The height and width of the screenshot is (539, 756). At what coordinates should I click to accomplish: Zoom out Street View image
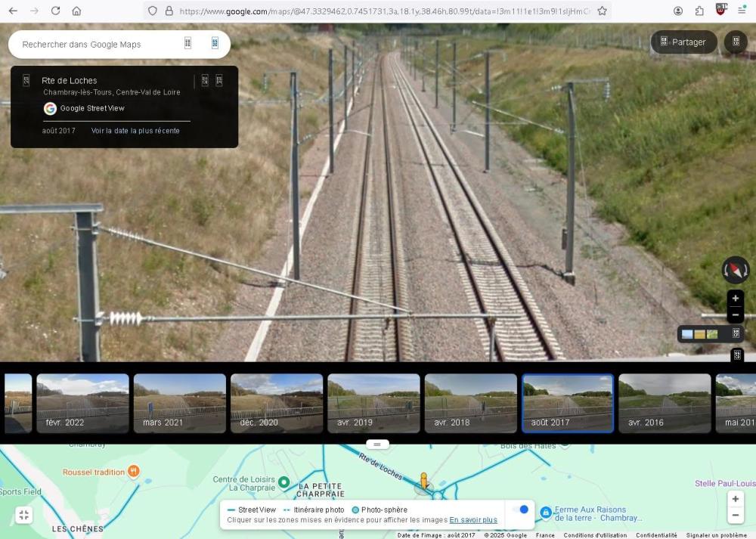[736, 314]
